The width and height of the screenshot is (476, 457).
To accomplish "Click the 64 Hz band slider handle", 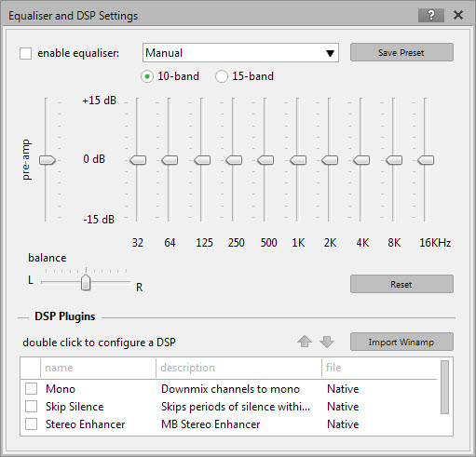I will [x=170, y=160].
